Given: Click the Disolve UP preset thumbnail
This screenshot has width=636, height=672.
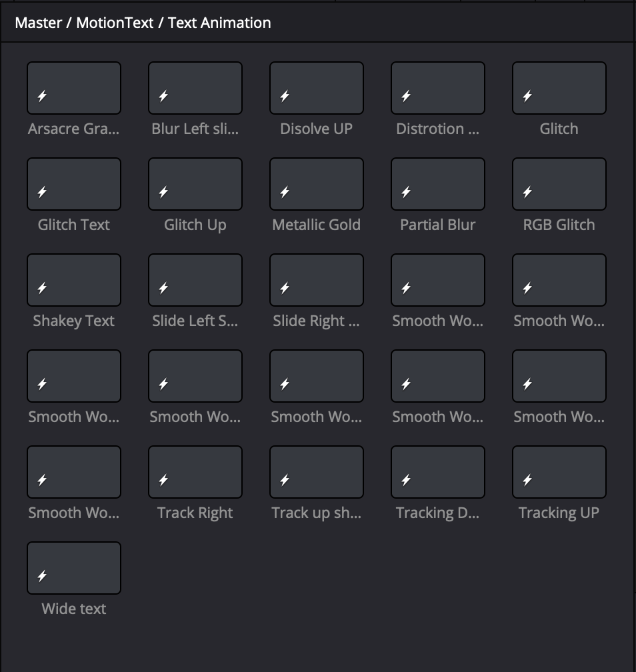Looking at the screenshot, I should [317, 88].
